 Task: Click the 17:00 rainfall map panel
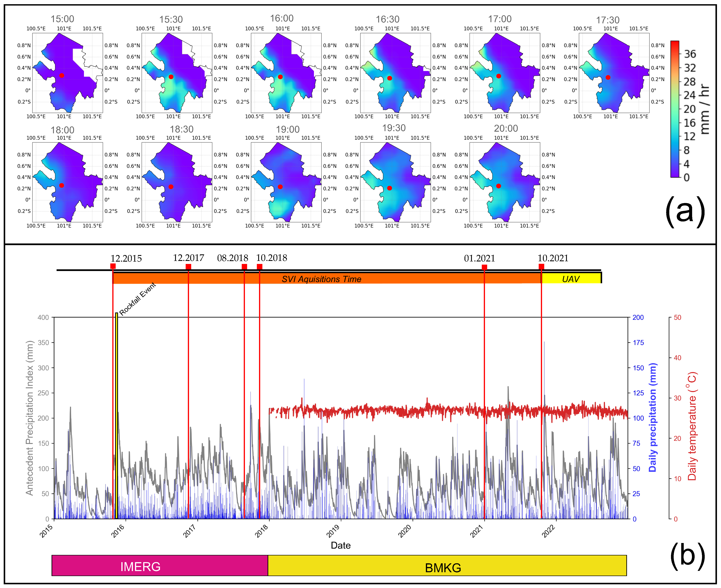point(505,73)
